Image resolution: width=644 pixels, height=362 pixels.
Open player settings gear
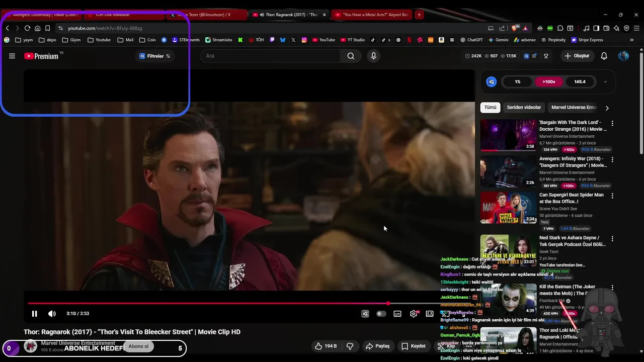[x=414, y=314]
